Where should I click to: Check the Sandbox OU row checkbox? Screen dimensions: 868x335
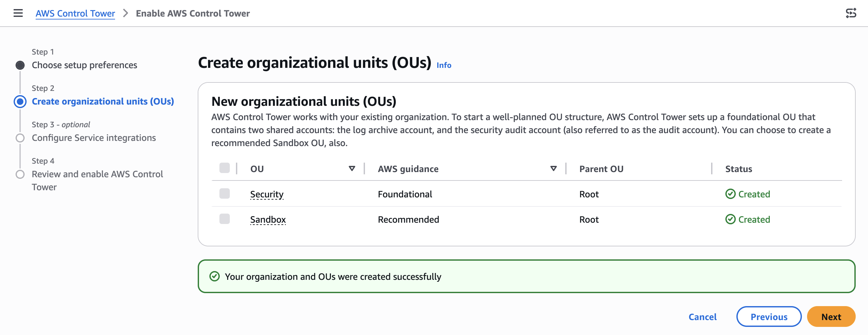tap(224, 219)
